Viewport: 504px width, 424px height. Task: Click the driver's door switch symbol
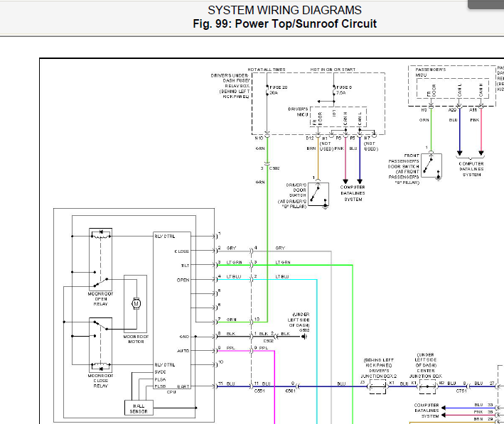pos(318,195)
